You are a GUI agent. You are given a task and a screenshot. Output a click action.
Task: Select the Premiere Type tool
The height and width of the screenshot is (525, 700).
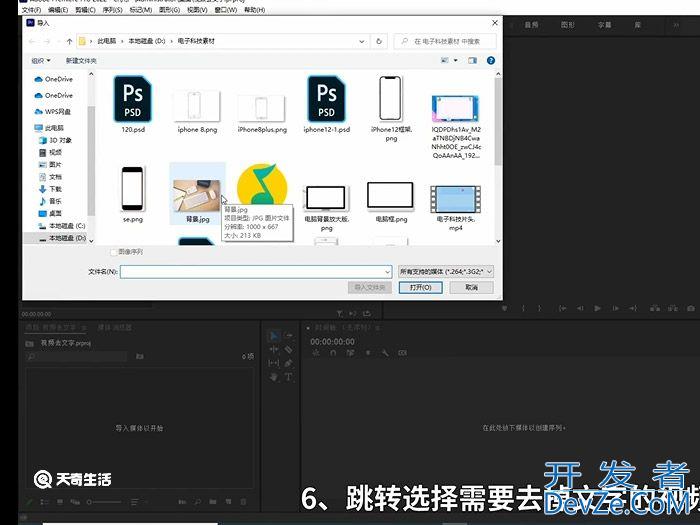289,377
